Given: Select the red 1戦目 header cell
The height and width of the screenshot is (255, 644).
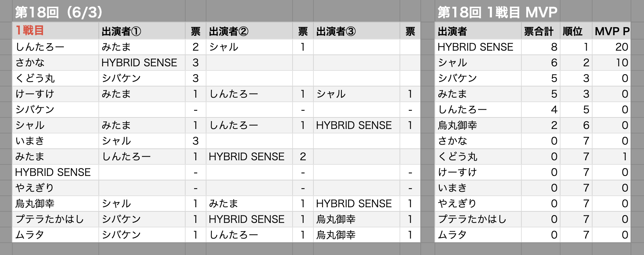Looking at the screenshot, I should [30, 31].
